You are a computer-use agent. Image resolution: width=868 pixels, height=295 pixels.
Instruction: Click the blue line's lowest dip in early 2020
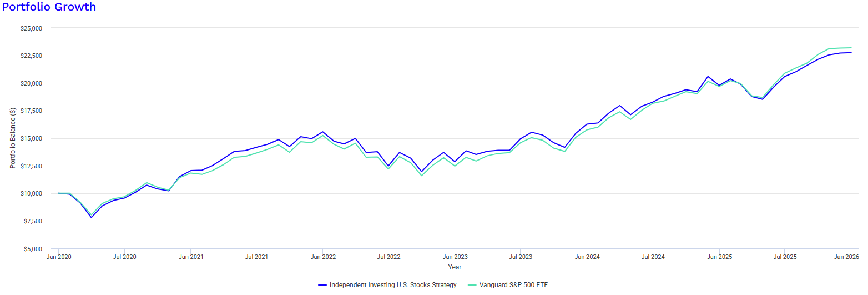(92, 217)
